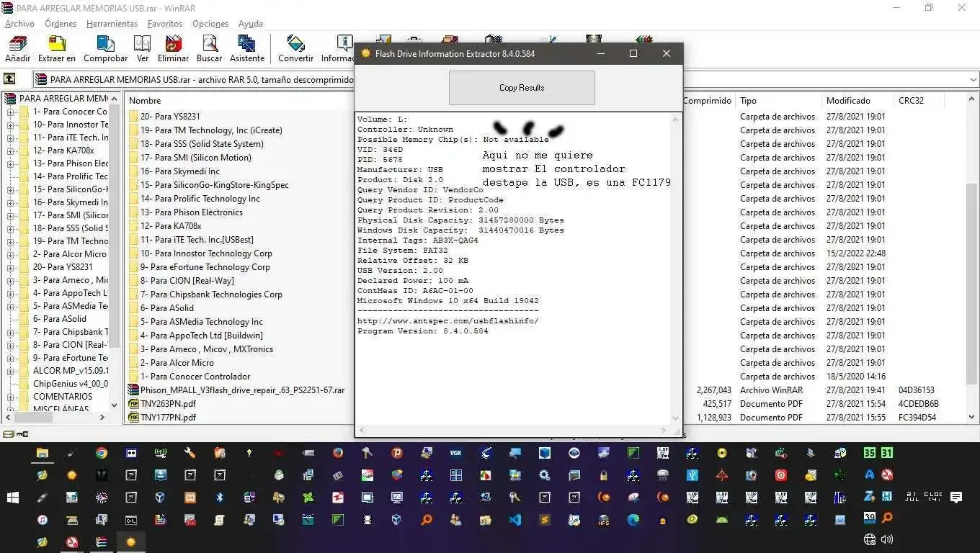This screenshot has width=980, height=553.
Task: Sort files by the Modificado column header
Action: (856, 101)
